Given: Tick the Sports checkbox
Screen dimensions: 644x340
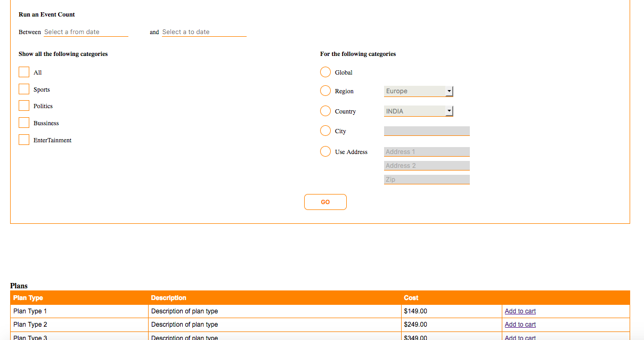Looking at the screenshot, I should tap(24, 89).
